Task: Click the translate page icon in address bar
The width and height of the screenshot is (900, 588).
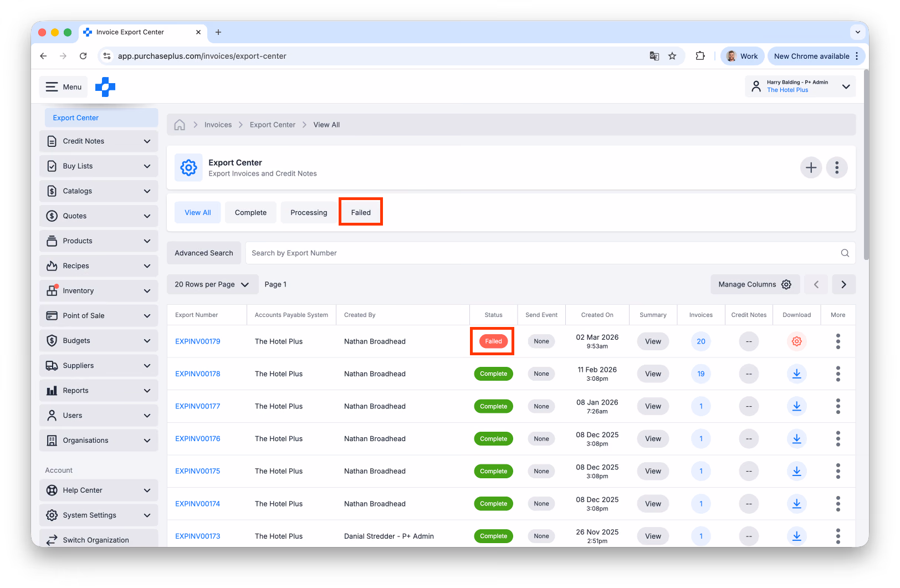Action: point(654,56)
